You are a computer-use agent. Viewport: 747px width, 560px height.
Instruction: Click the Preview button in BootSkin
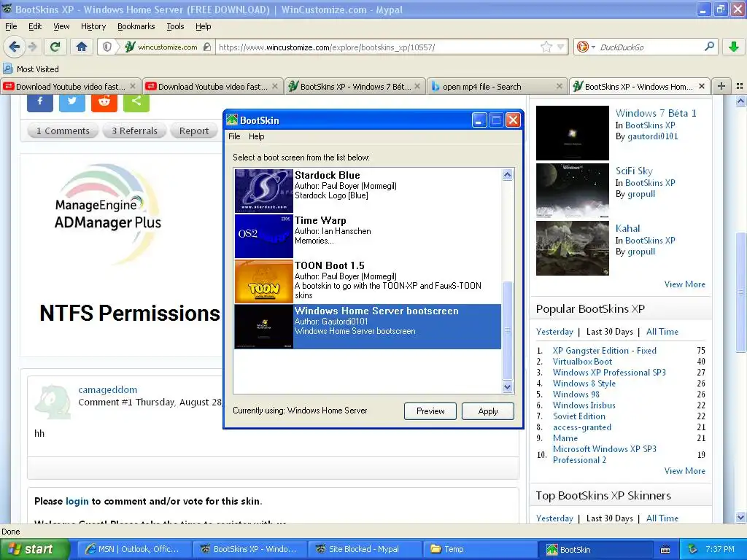(430, 411)
